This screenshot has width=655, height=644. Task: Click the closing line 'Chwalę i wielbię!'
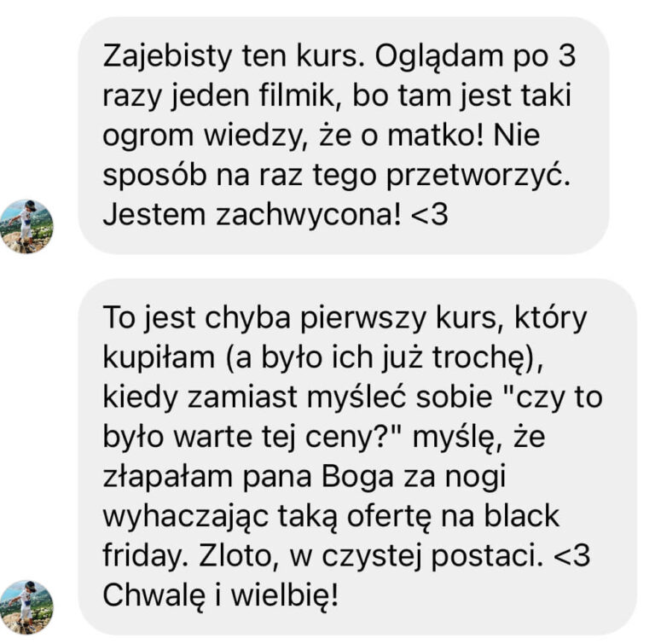click(221, 595)
